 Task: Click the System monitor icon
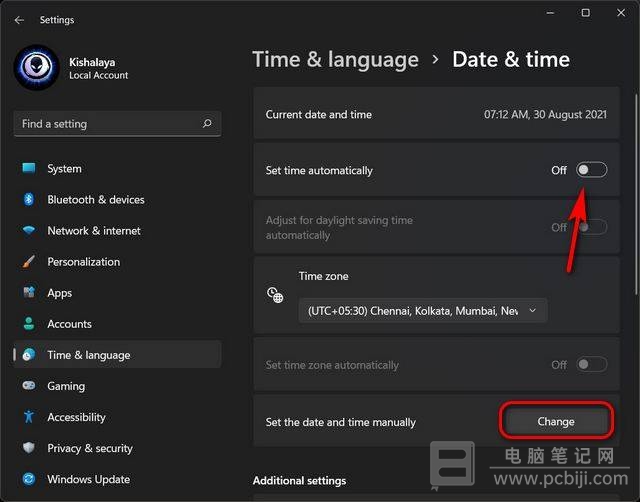pos(29,168)
